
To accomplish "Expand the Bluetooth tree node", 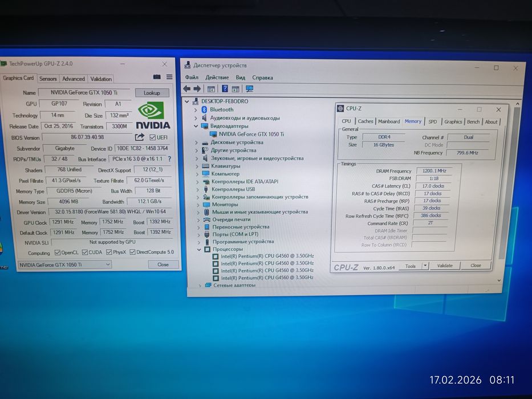I will (x=196, y=109).
